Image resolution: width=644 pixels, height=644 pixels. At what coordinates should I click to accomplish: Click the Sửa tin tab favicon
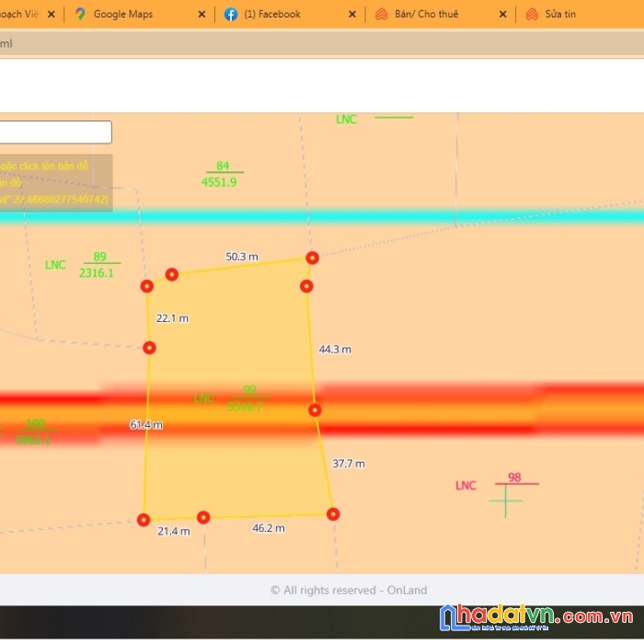(531, 15)
